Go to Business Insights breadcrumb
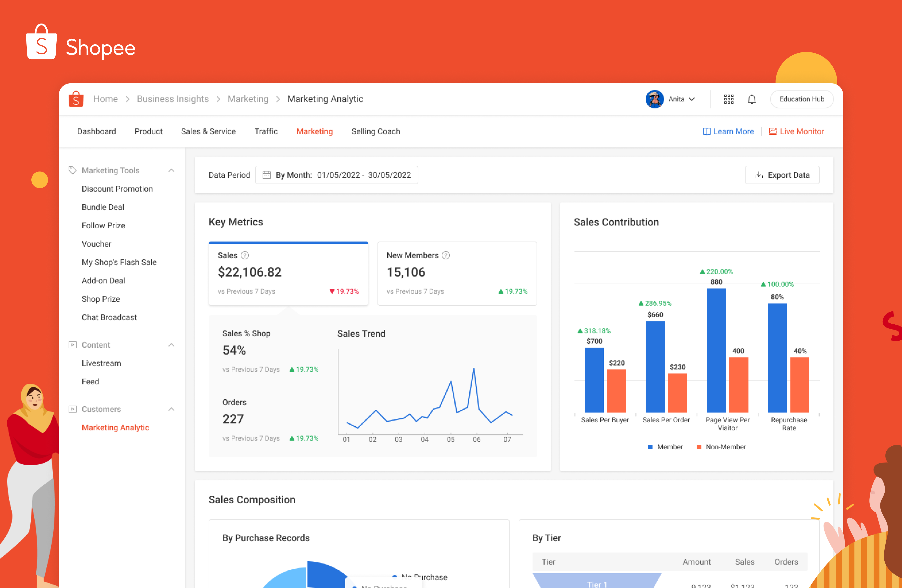 (173, 99)
